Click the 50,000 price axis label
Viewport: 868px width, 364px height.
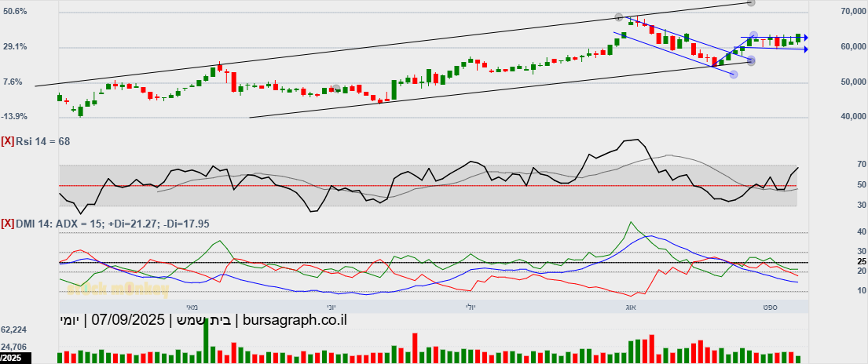(852, 82)
